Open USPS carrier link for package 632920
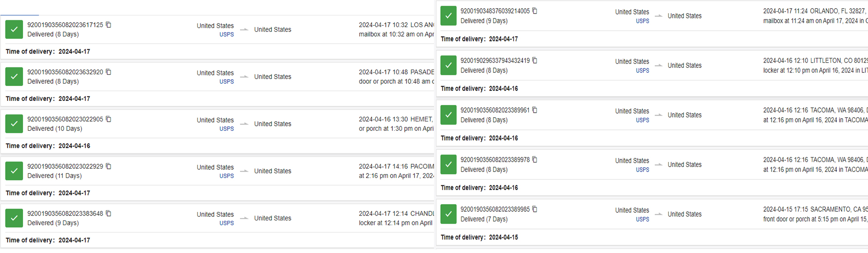 226,81
